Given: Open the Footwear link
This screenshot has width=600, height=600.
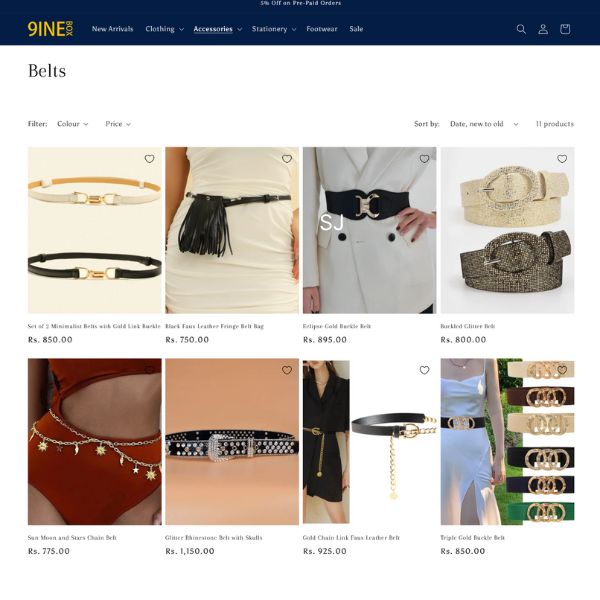Looking at the screenshot, I should click(x=321, y=29).
